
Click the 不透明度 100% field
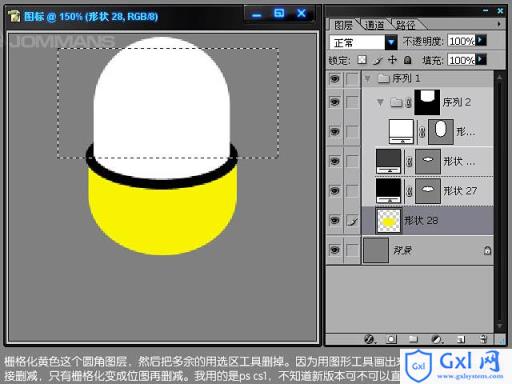[x=461, y=41]
